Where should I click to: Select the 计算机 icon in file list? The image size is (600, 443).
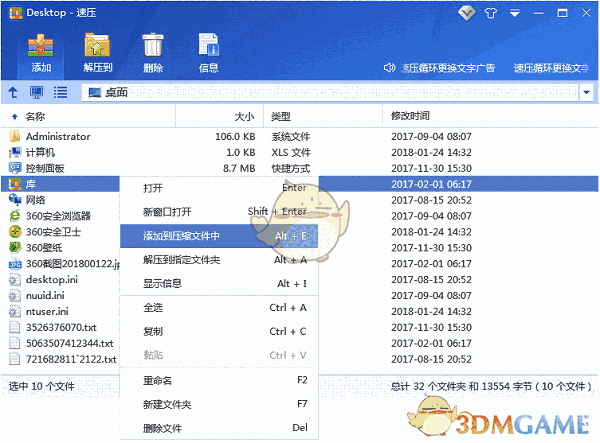pos(15,152)
